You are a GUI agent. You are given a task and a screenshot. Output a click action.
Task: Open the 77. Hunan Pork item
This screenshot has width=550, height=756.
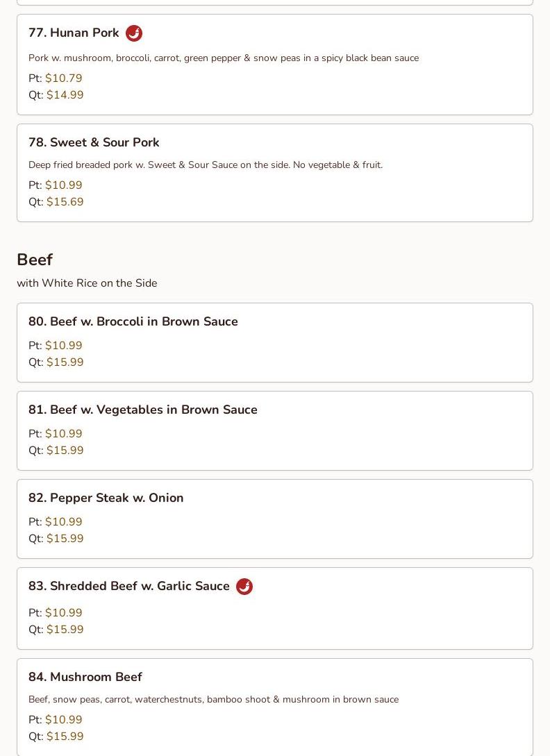[x=74, y=33]
